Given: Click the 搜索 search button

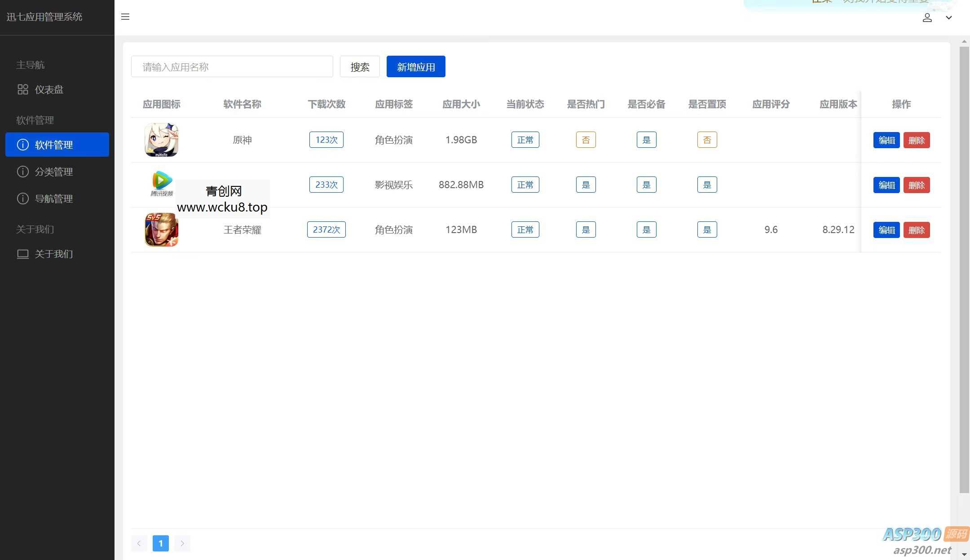Looking at the screenshot, I should point(359,66).
